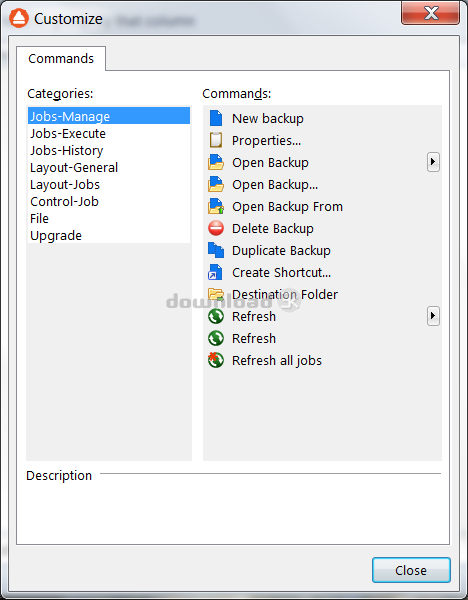The width and height of the screenshot is (468, 600).
Task: Switch to the Commands tab
Action: [x=61, y=59]
